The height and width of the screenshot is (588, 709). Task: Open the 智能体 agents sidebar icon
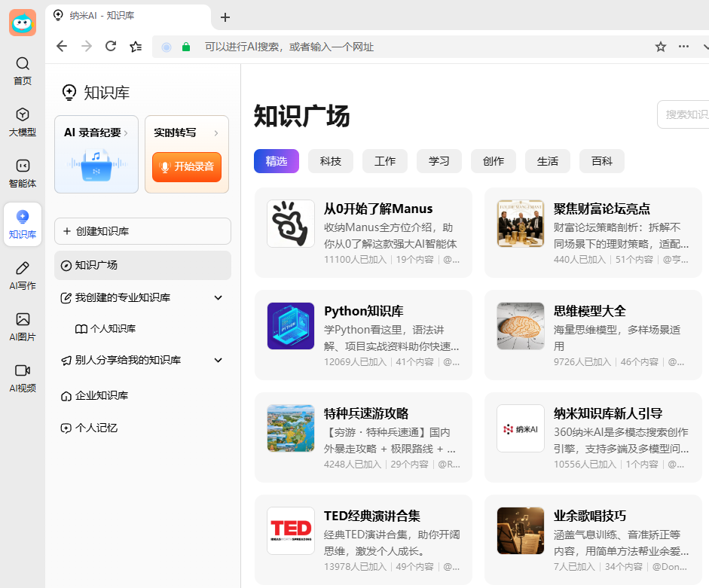point(23,172)
